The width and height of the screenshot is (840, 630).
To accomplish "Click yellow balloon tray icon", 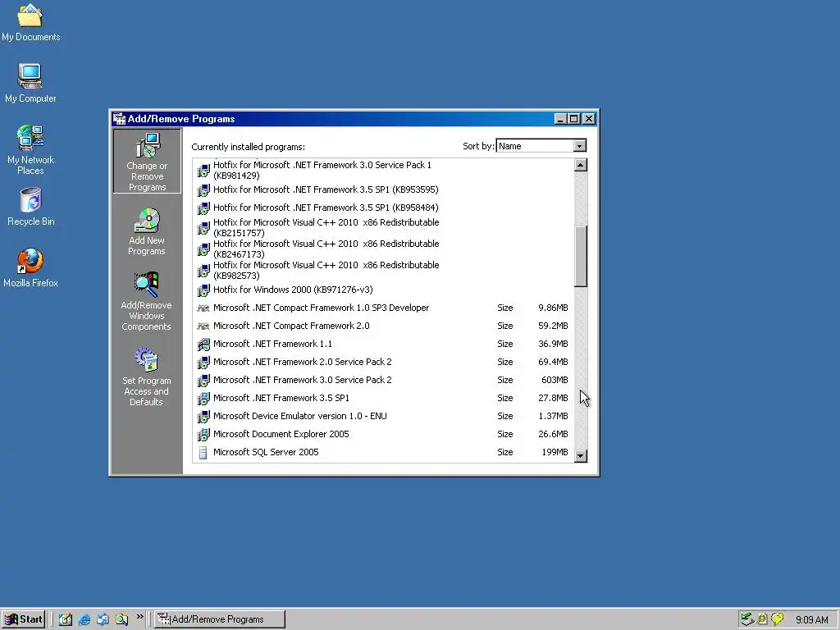I will click(777, 619).
